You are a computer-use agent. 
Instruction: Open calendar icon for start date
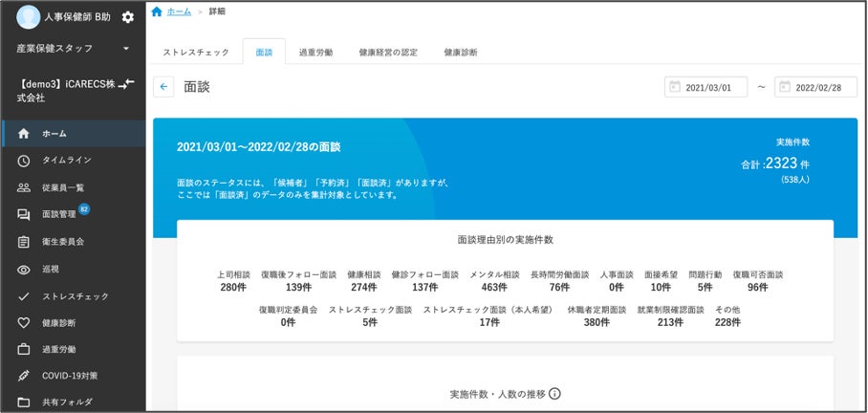pos(675,87)
